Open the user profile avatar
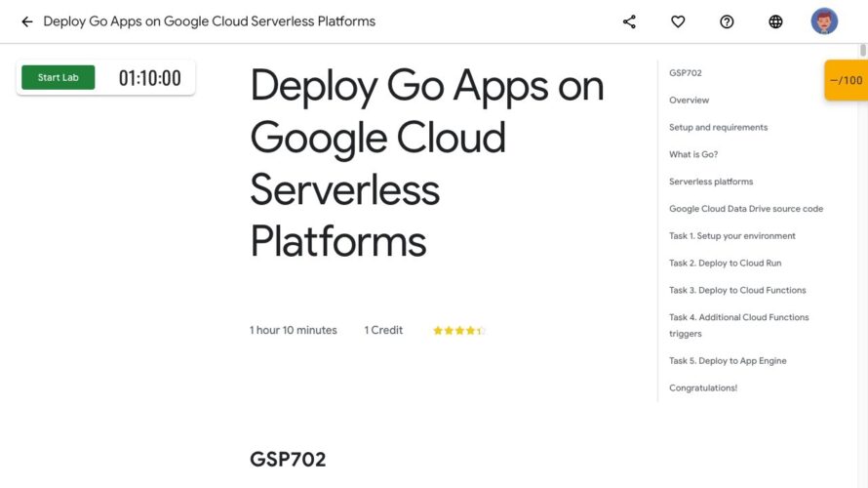 [x=824, y=21]
